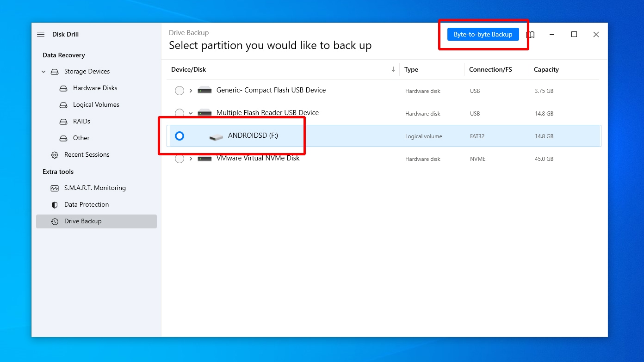Open the hamburger menu next to Disk Drill
Image resolution: width=644 pixels, height=362 pixels.
click(x=41, y=35)
